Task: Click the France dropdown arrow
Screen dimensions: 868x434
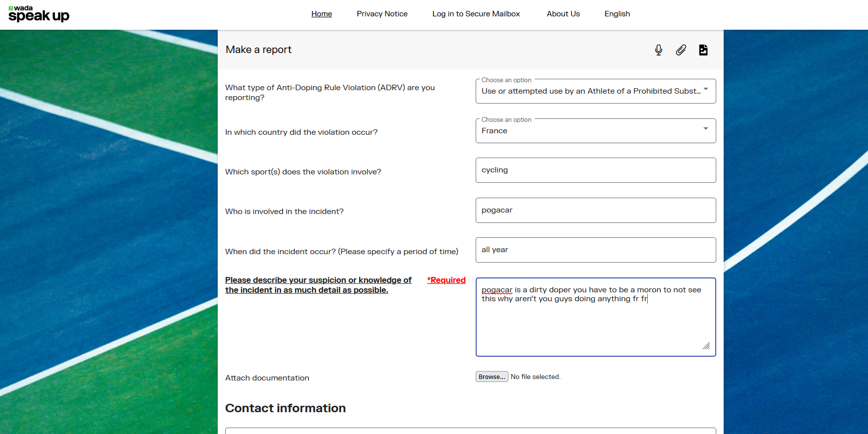Action: 706,129
